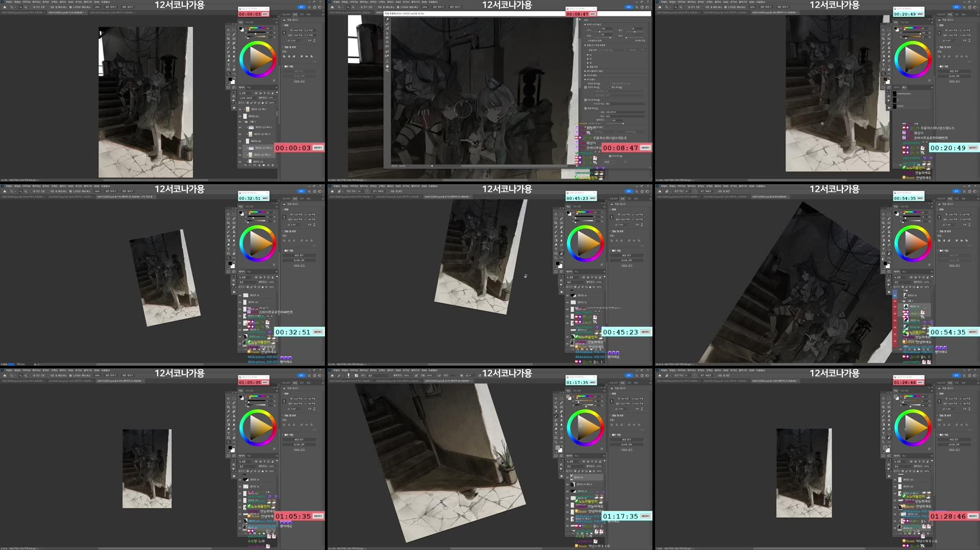The width and height of the screenshot is (980, 550).
Task: Select Lasso tool in the 00:00:03 frame
Action: point(228,34)
